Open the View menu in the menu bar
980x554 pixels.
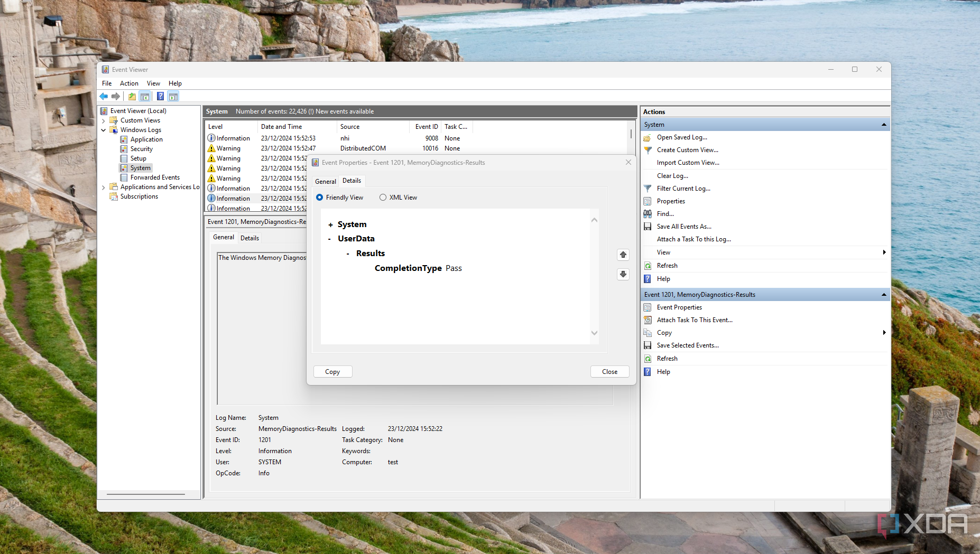(x=153, y=83)
